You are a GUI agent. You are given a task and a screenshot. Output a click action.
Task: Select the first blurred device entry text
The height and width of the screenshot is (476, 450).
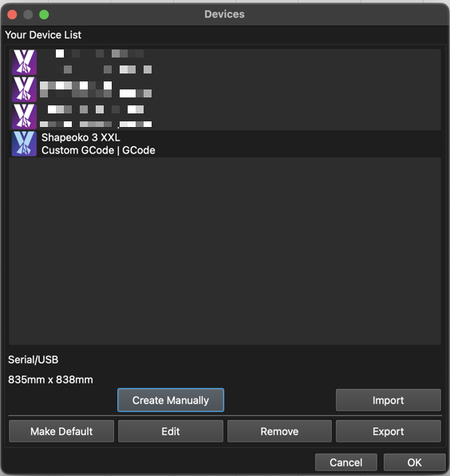point(96,61)
